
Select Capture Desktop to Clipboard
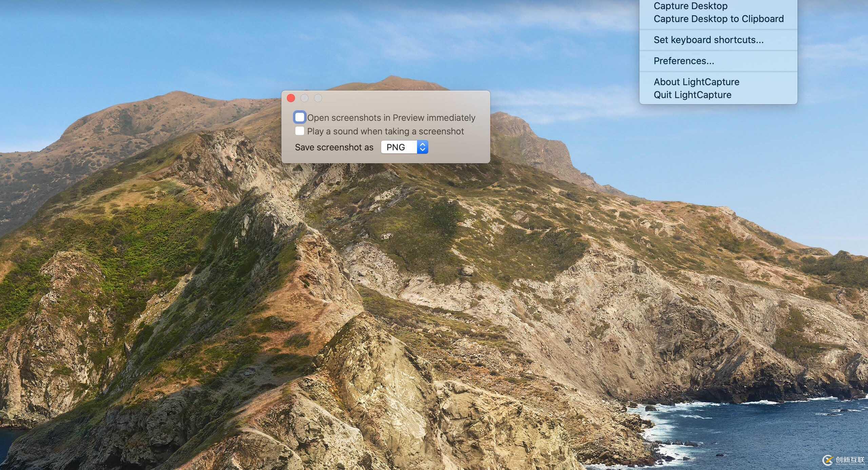click(x=719, y=19)
